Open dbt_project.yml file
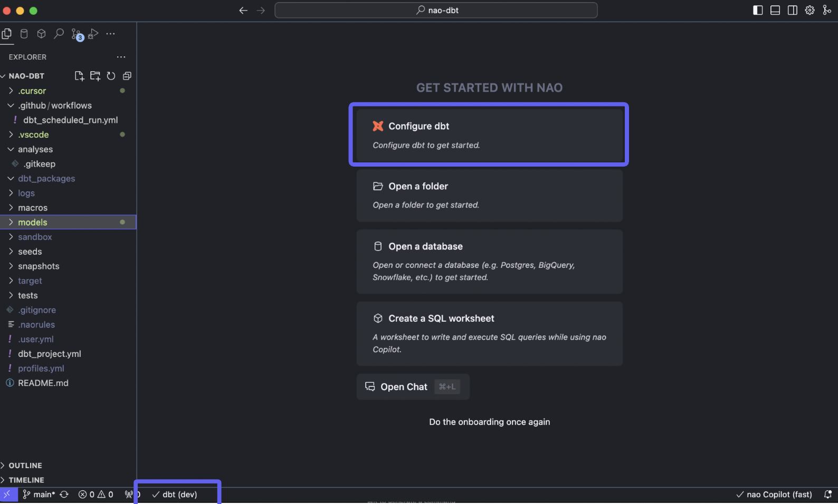The height and width of the screenshot is (504, 838). point(68,354)
